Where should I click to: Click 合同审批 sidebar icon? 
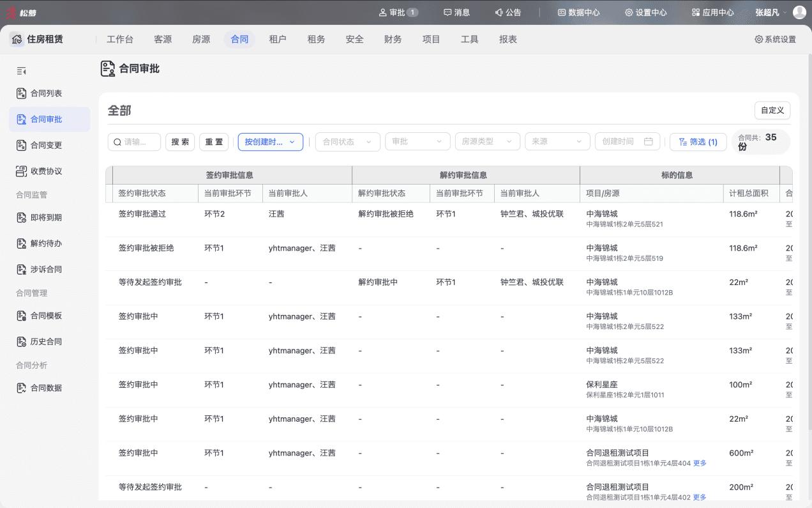[21, 119]
